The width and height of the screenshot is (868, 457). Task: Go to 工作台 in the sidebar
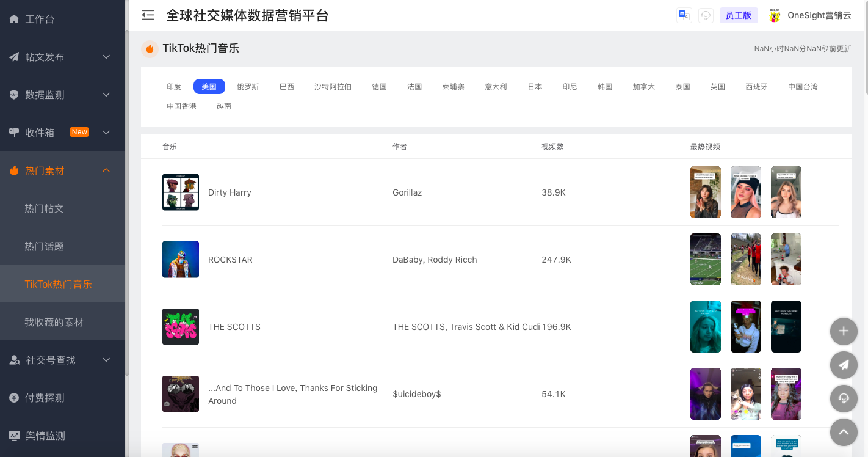click(x=62, y=19)
